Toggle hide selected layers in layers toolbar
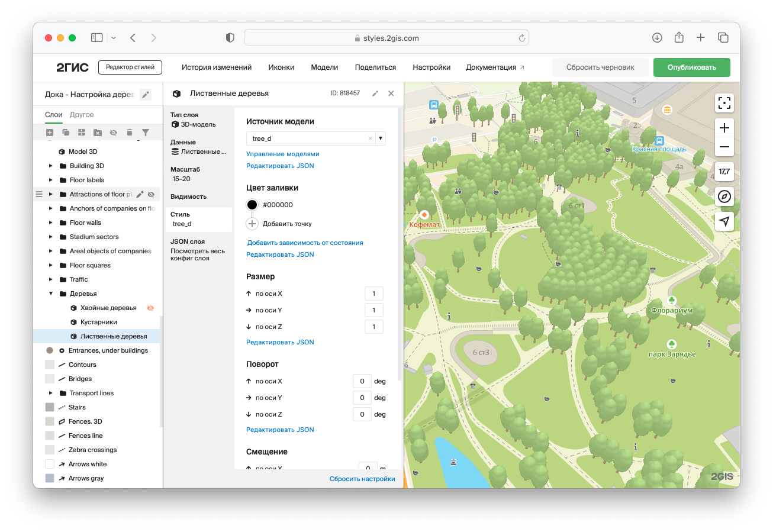 tap(114, 133)
